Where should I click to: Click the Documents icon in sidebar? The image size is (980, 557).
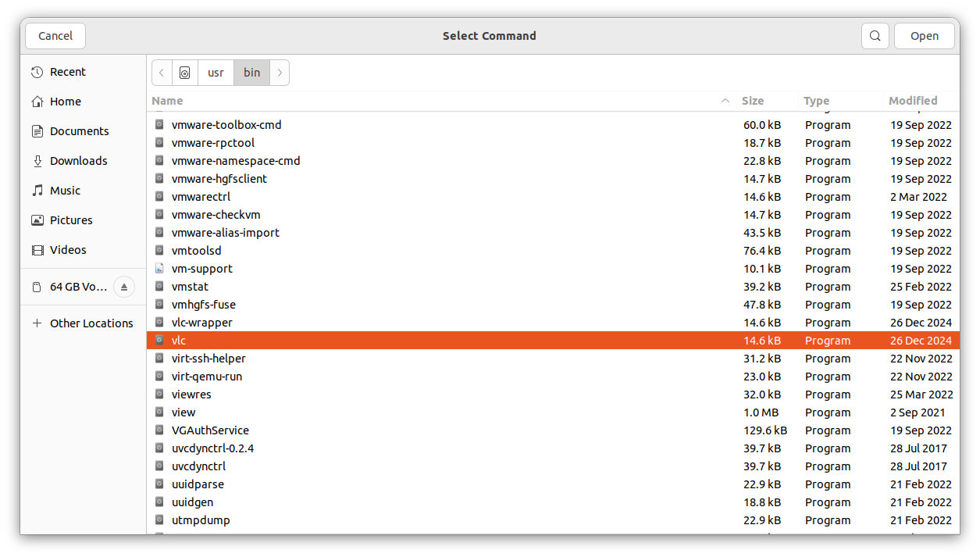tap(37, 131)
